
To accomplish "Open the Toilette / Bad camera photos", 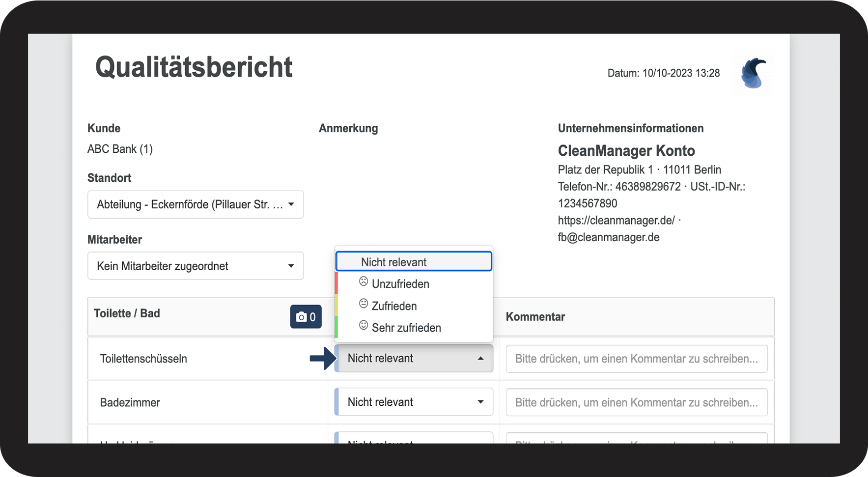I will pos(306,317).
